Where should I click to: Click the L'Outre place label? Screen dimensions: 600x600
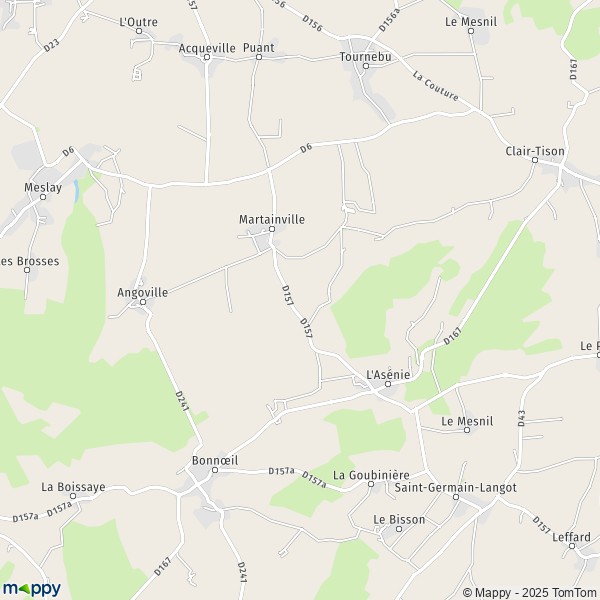click(139, 22)
